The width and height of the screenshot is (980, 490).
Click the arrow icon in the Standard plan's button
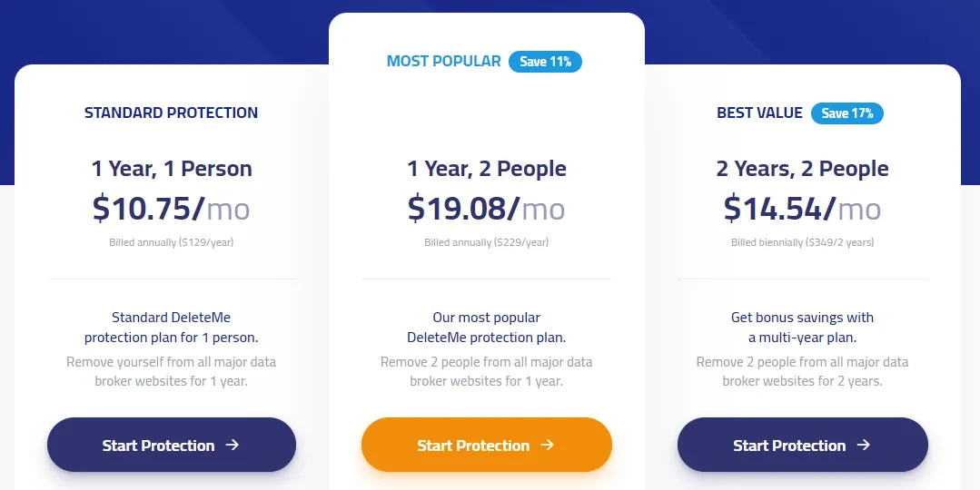point(232,445)
